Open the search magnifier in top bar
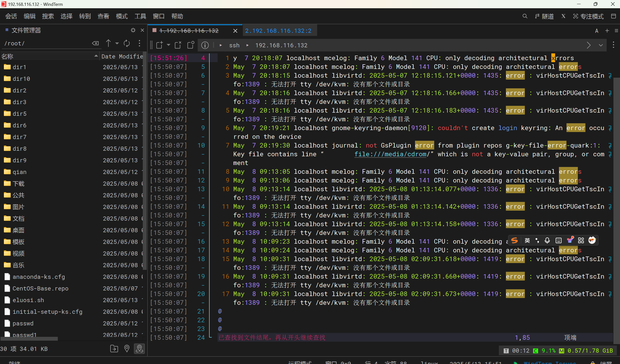This screenshot has height=364, width=620. point(525,16)
